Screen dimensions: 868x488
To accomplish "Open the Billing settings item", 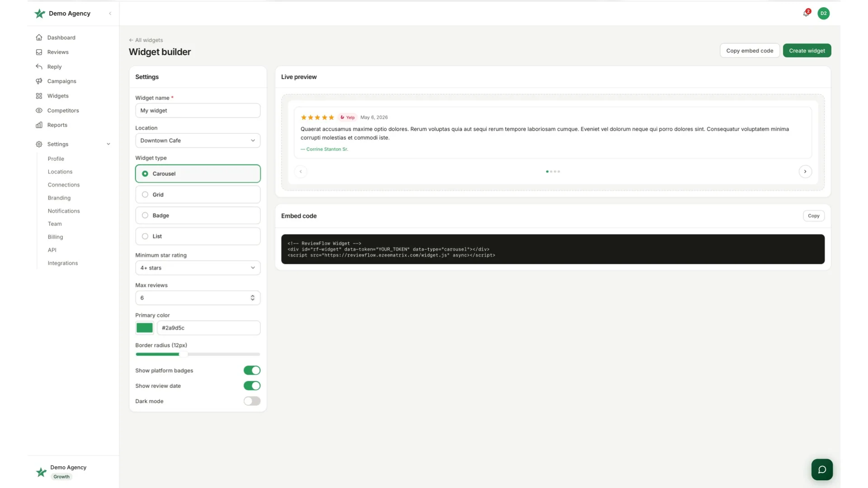I will [56, 237].
